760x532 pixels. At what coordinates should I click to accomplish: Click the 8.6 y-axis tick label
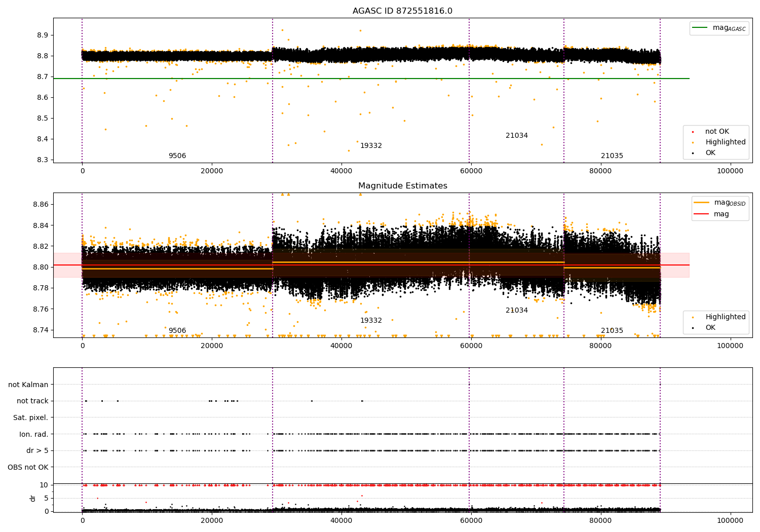coord(43,98)
